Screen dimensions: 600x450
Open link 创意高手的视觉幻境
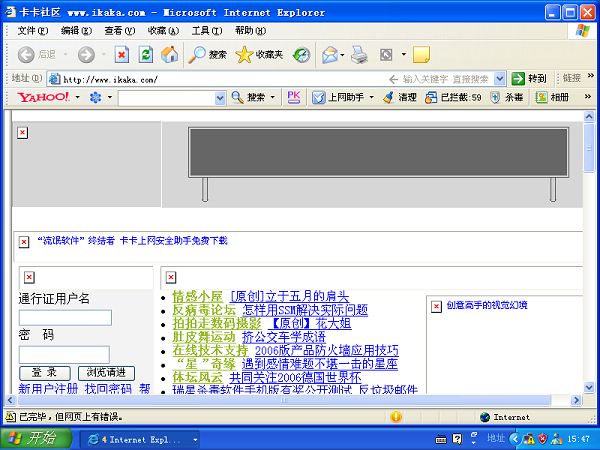click(487, 305)
